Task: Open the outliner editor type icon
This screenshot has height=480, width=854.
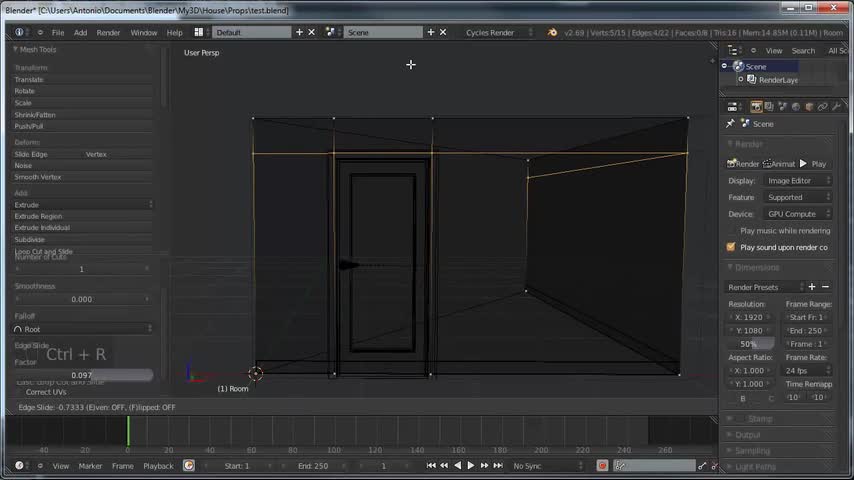Action: pyautogui.click(x=733, y=51)
